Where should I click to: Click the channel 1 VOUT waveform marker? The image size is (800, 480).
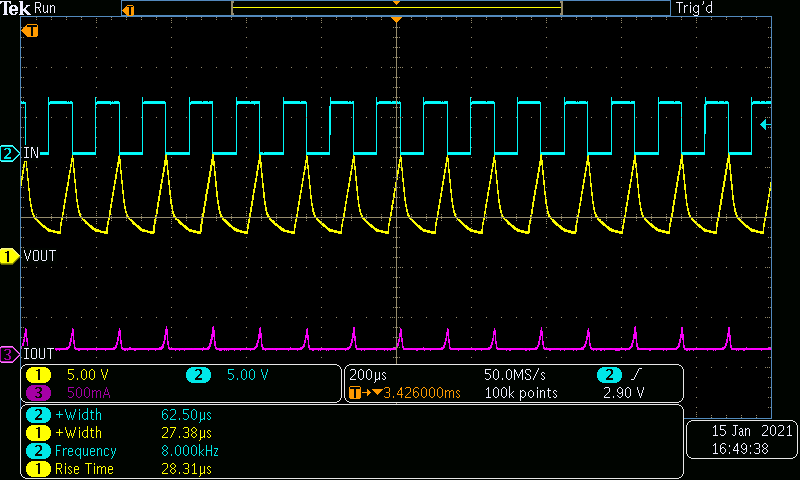coord(10,256)
